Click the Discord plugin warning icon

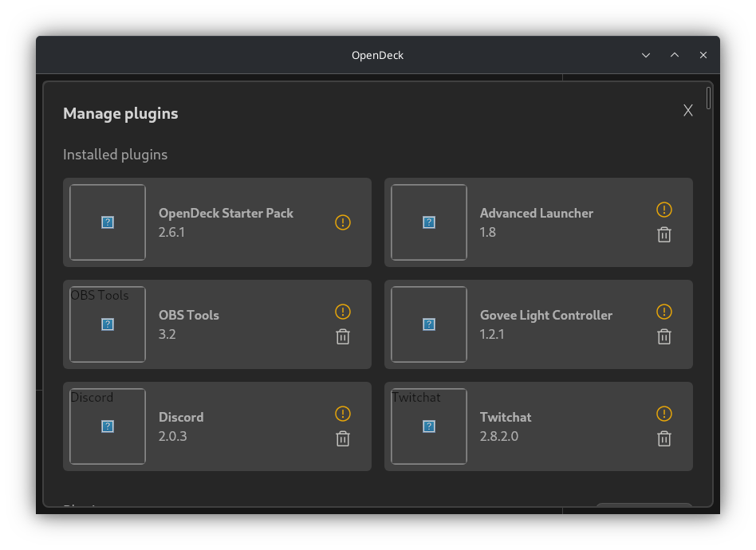(343, 414)
